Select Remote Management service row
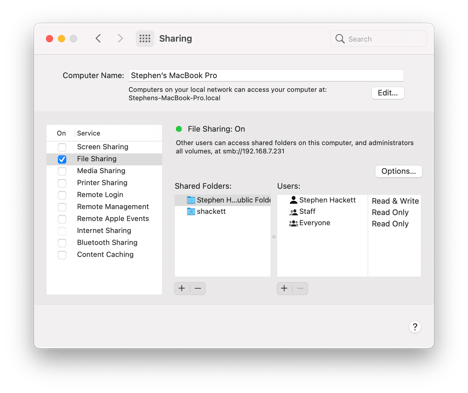Viewport: 468px width, 393px height. coord(104,207)
